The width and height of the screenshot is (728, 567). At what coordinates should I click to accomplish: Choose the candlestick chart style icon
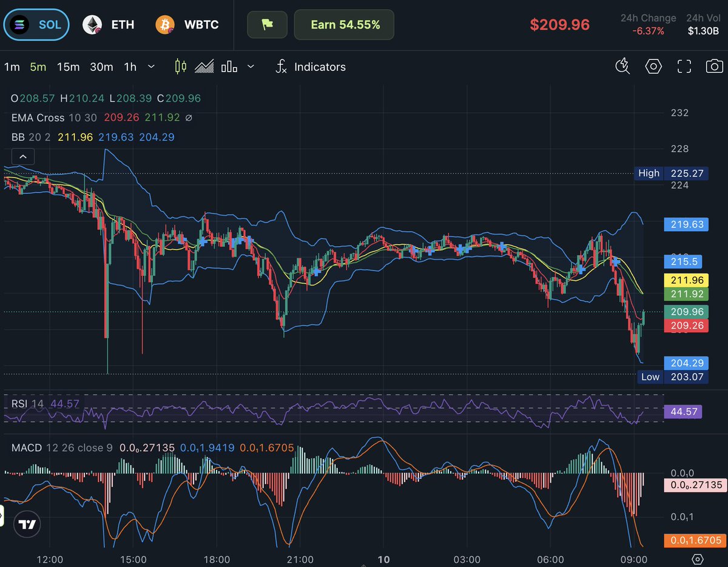(180, 67)
